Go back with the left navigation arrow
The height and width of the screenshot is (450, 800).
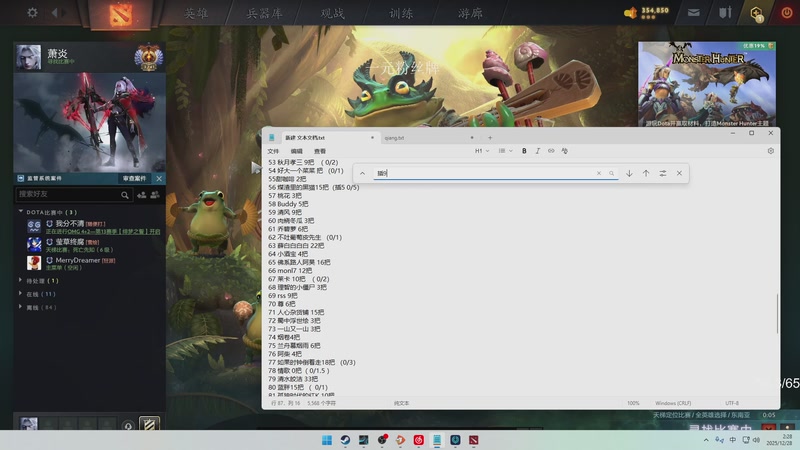click(x=55, y=13)
